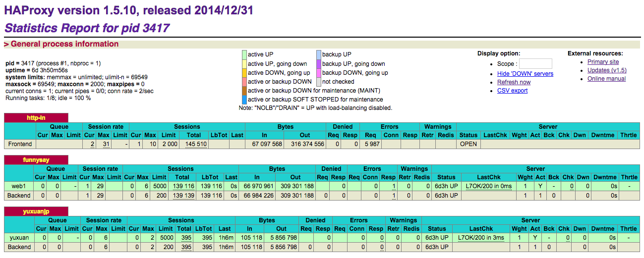This screenshot has width=644, height=258.
Task: Click the L7OK/200 in 0ms check result
Action: pos(489,186)
